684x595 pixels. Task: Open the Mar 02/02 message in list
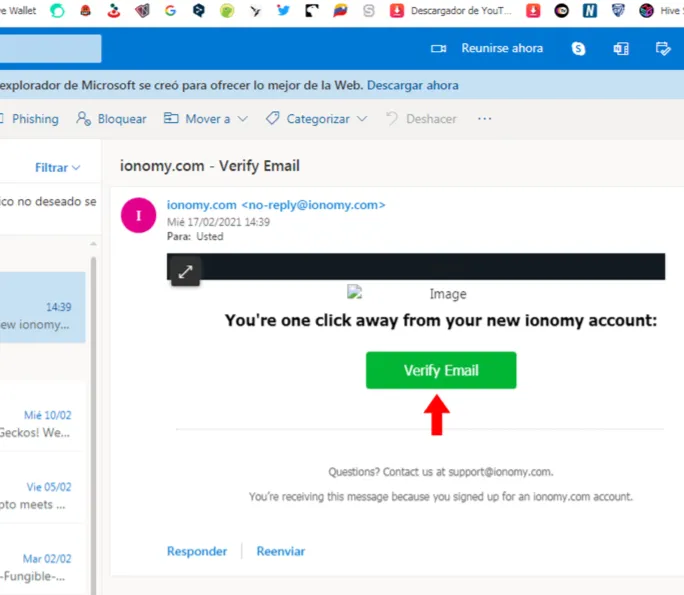(x=42, y=559)
